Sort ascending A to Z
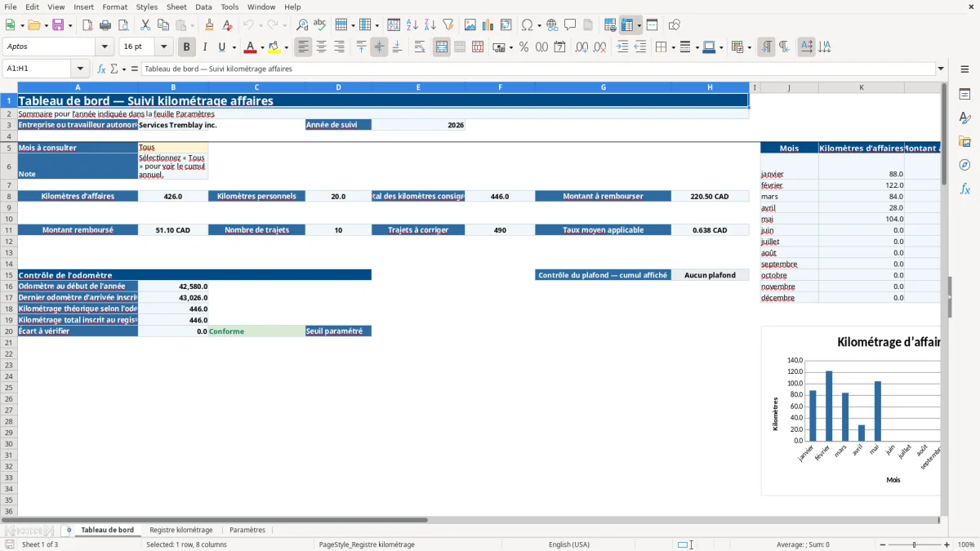 412,25
